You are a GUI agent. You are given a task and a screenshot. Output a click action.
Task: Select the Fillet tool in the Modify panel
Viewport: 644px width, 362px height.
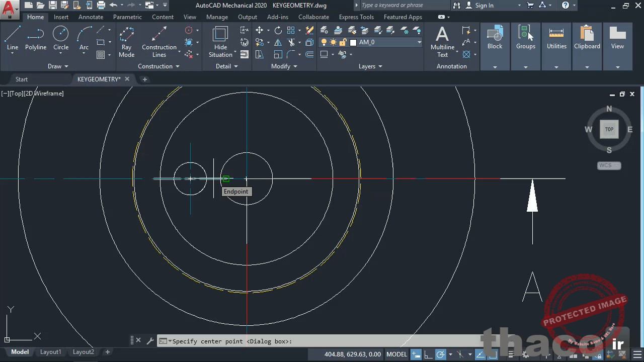(291, 54)
